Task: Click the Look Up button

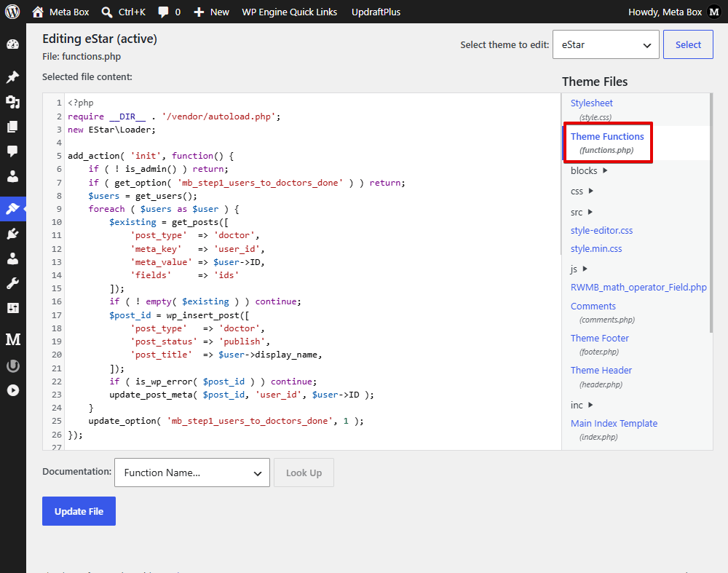Action: tap(304, 473)
